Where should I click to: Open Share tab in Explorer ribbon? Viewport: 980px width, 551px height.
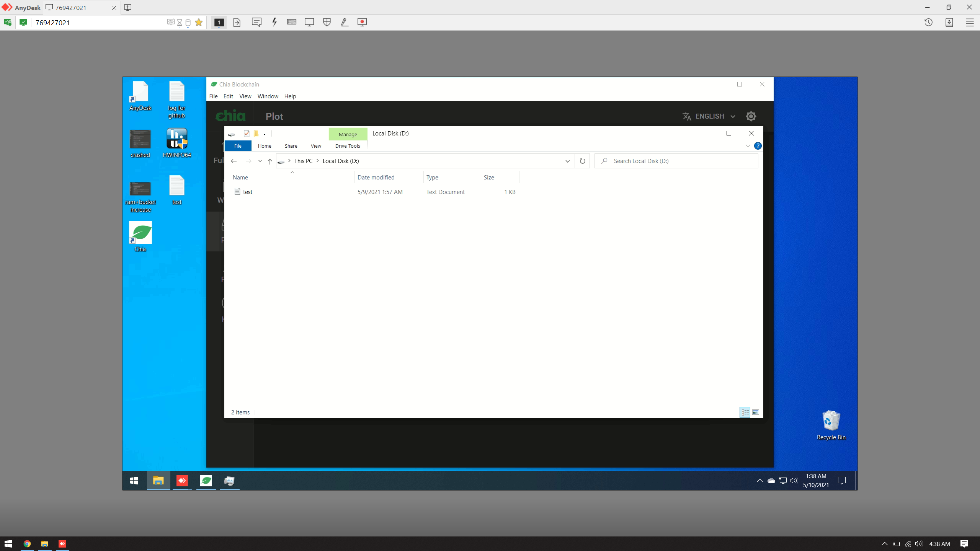[291, 146]
